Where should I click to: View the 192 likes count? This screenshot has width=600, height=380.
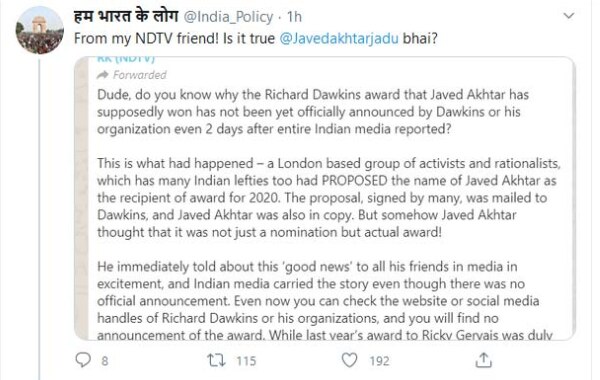[379, 361]
